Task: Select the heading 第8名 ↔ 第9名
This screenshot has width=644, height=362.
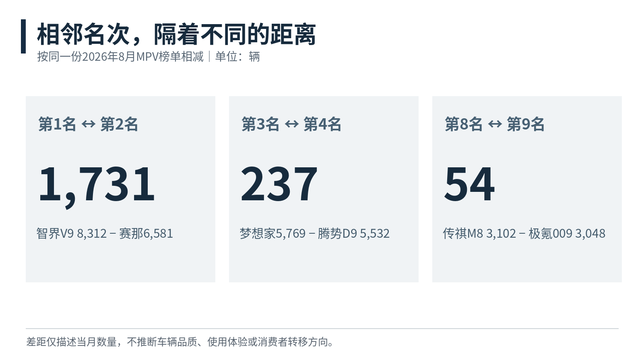Action: click(495, 124)
